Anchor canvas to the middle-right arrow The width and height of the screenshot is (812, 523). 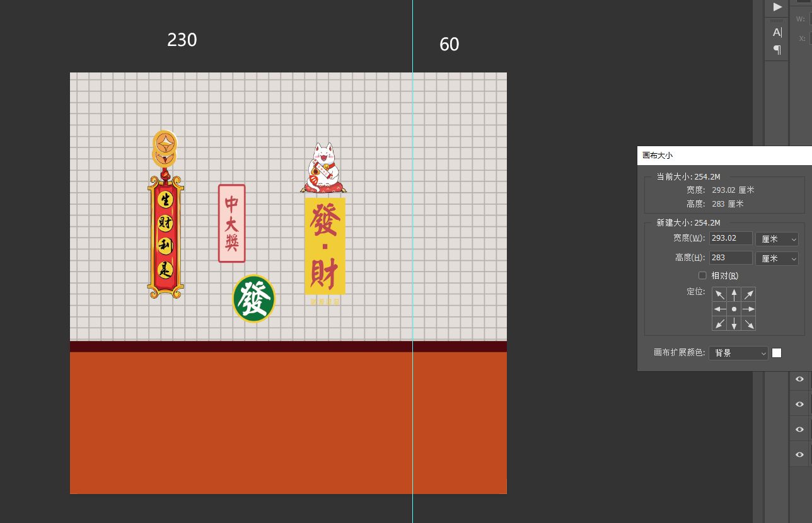748,309
